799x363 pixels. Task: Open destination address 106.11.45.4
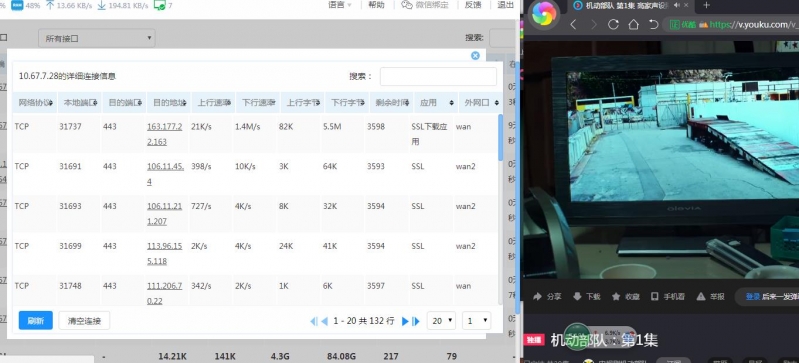coord(166,174)
